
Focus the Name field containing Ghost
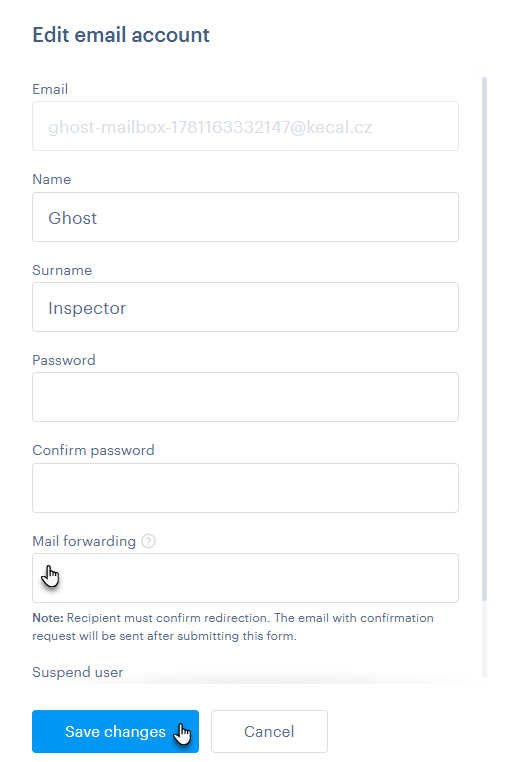point(245,217)
